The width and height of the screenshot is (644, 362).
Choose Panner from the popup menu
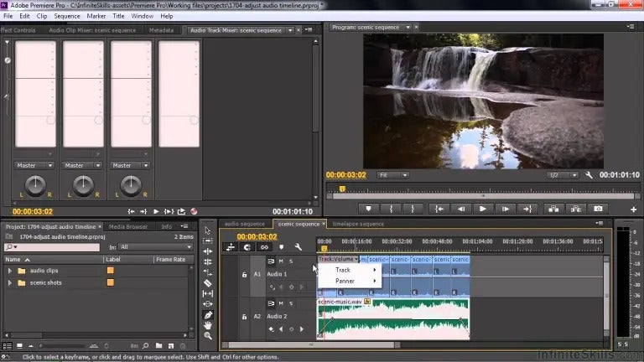(x=345, y=281)
